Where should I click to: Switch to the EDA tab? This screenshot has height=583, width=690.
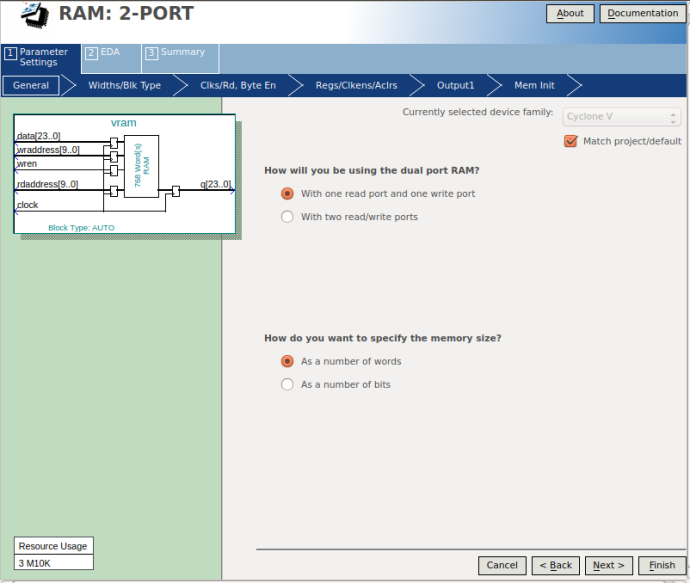111,58
